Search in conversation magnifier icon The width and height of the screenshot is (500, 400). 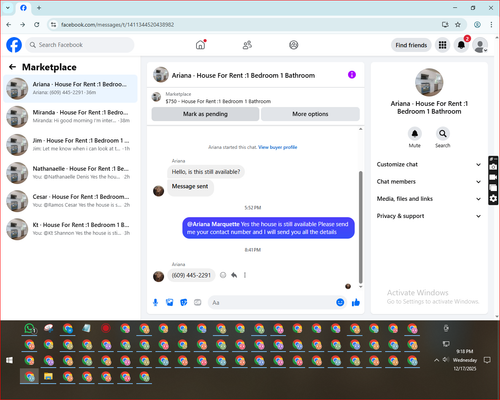click(443, 134)
